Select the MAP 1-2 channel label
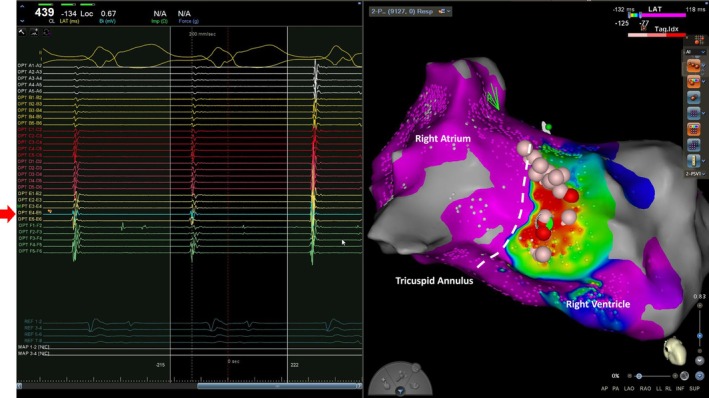Viewport: 709px width, 398px height. click(x=33, y=347)
